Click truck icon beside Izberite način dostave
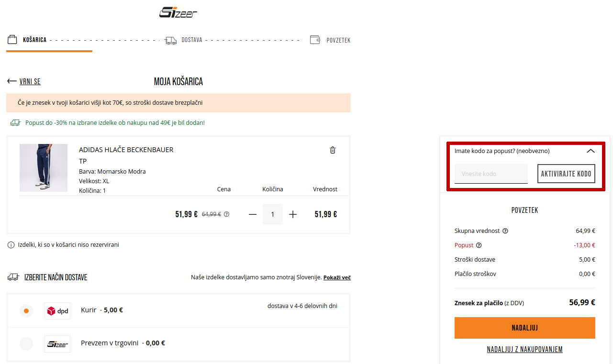The image size is (613, 364). pos(13,277)
